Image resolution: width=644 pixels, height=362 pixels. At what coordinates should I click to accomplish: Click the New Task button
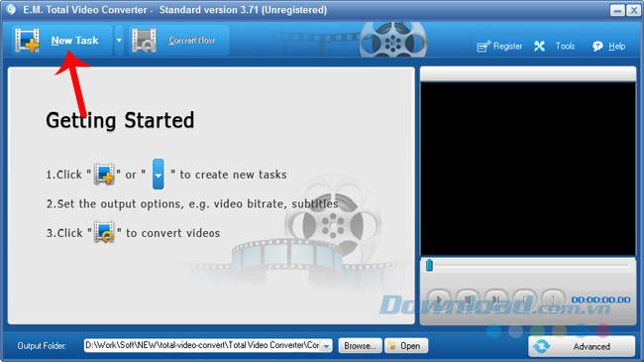tap(62, 41)
